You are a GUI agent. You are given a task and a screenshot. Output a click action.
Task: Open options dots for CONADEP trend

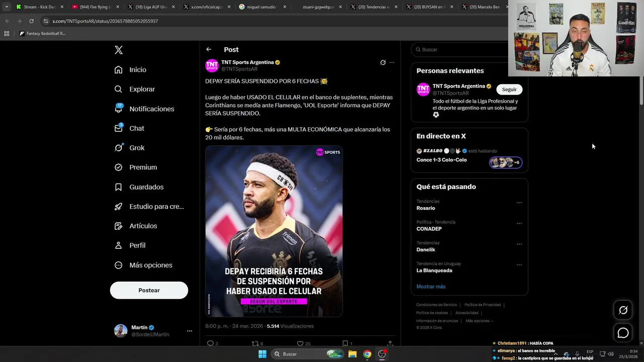pos(519,223)
